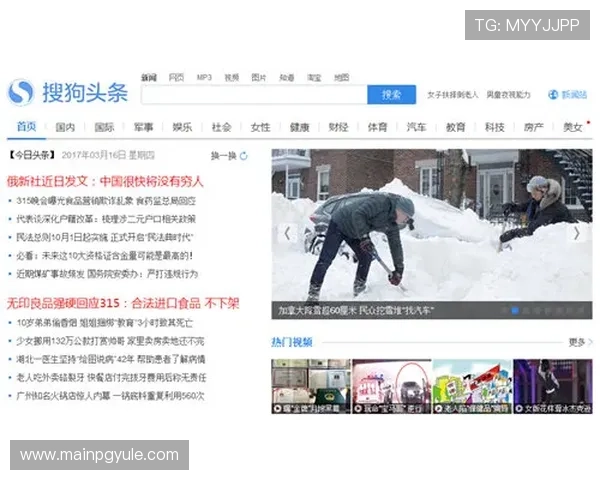Click the 换一换 refresh arrow icon

(x=244, y=156)
